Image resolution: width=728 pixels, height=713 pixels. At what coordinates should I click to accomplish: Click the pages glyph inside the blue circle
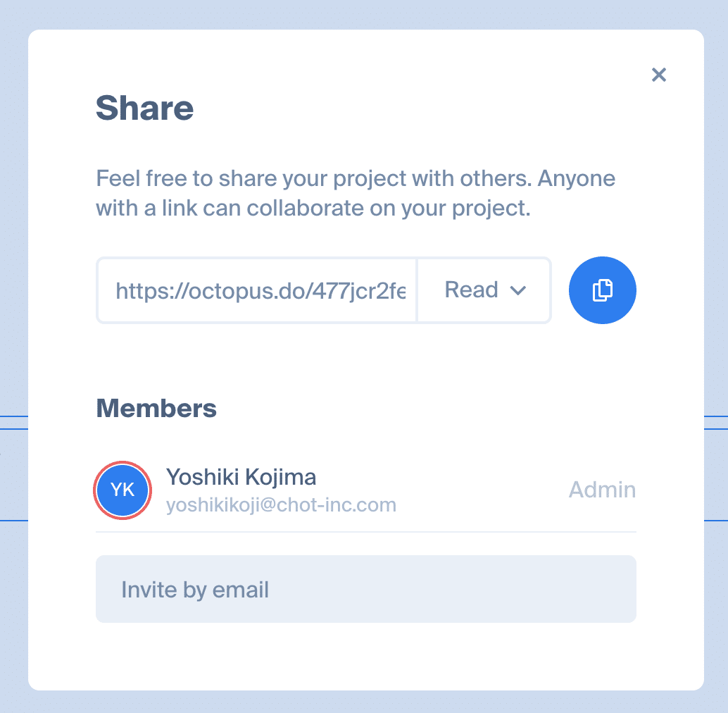tap(602, 290)
